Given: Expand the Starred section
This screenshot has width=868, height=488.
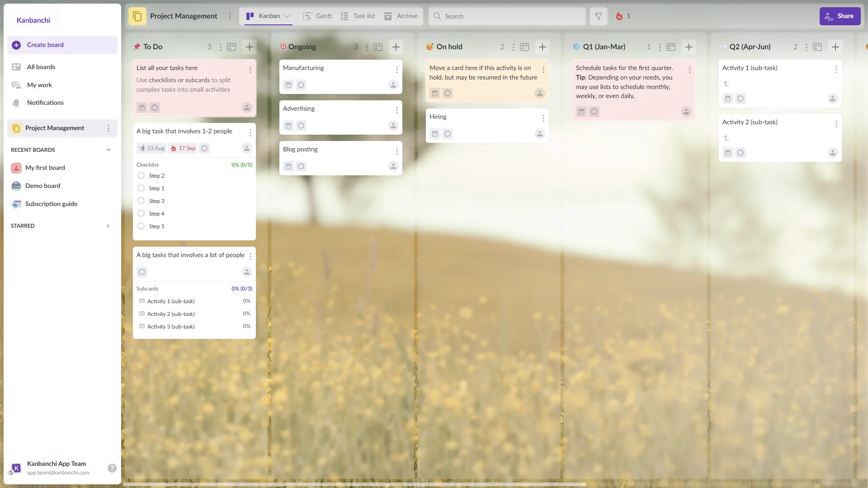Looking at the screenshot, I should pyautogui.click(x=108, y=226).
